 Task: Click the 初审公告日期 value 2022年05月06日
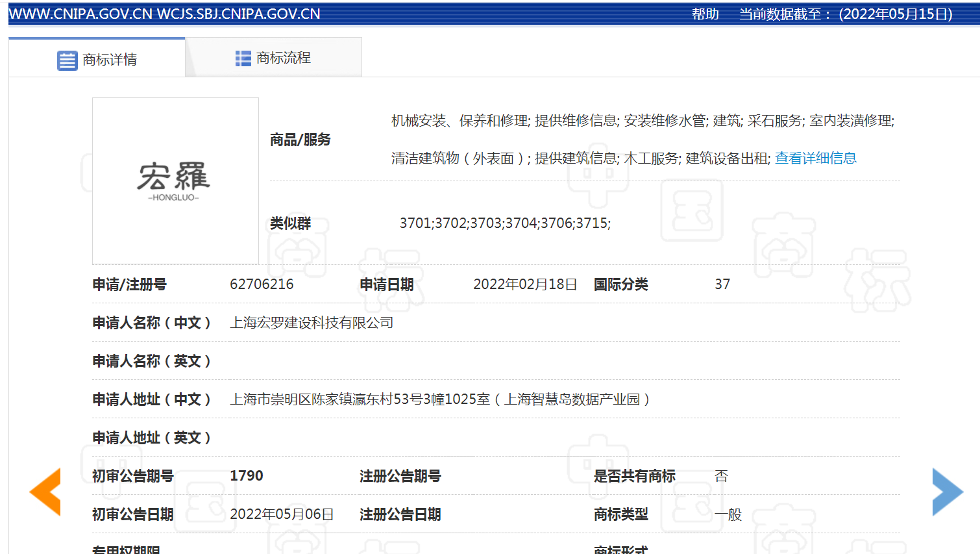point(282,514)
